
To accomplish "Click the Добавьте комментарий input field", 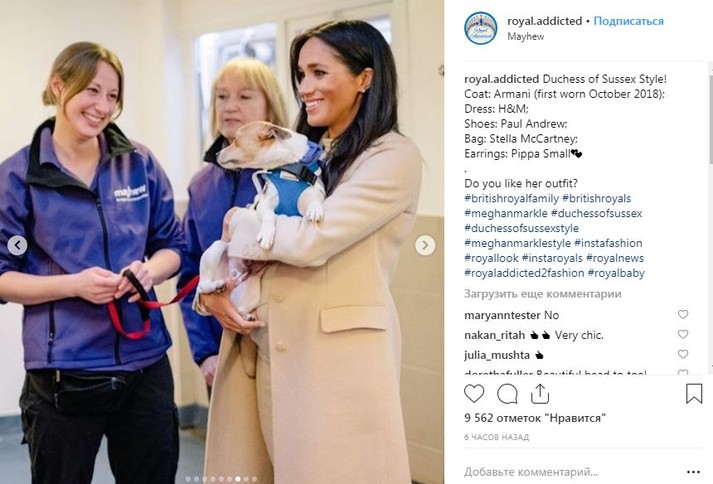I will tap(573, 472).
